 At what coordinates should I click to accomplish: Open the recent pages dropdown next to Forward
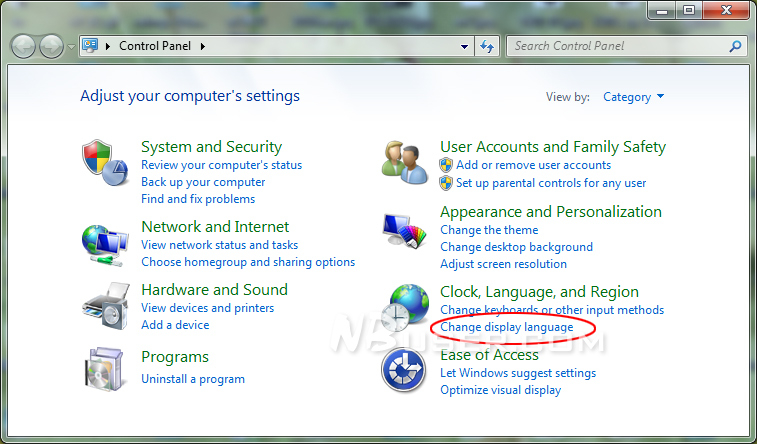click(71, 47)
